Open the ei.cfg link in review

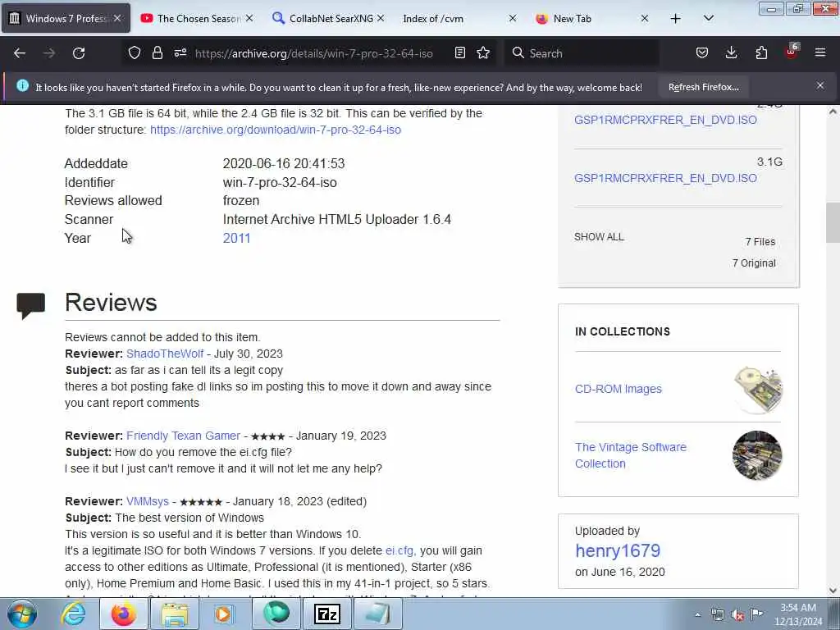[400, 550]
